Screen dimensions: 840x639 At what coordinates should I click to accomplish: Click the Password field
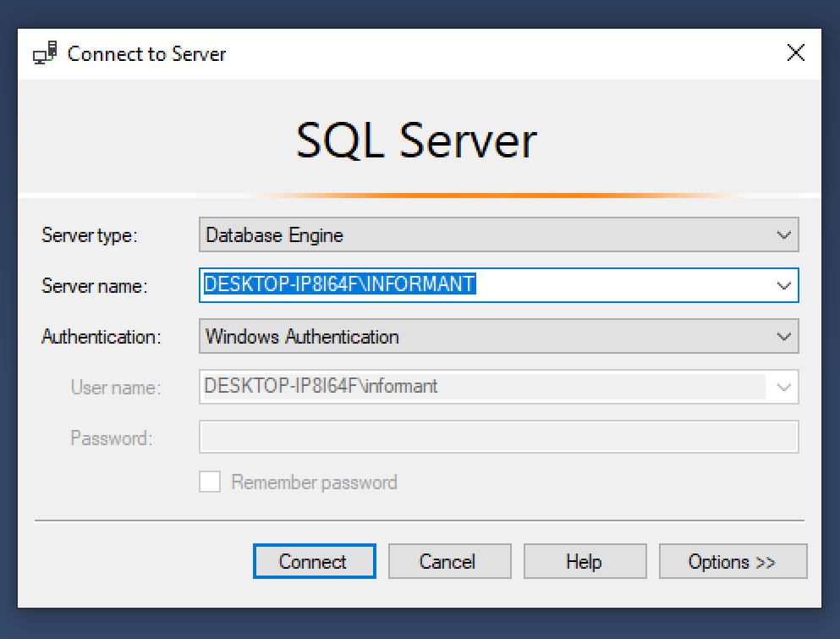click(499, 437)
